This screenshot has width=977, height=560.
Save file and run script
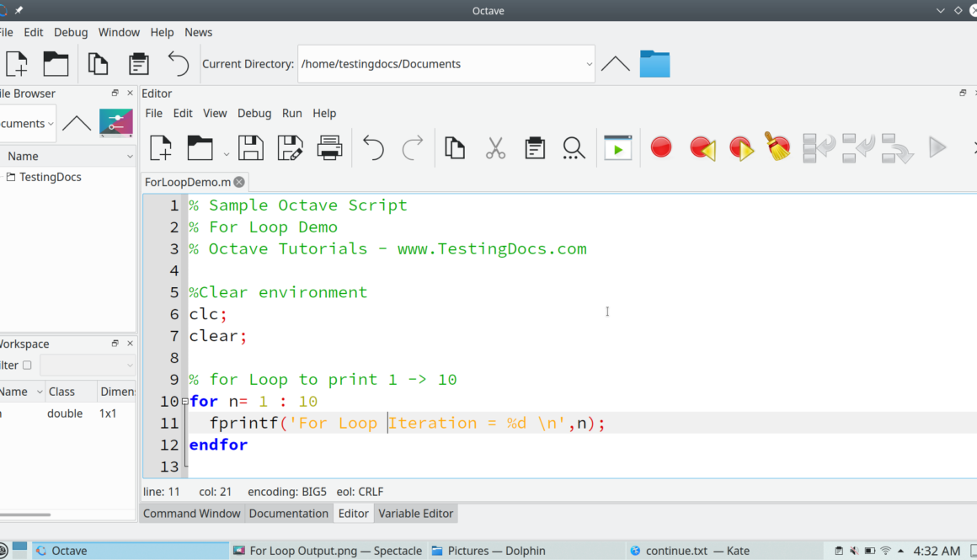(x=618, y=148)
